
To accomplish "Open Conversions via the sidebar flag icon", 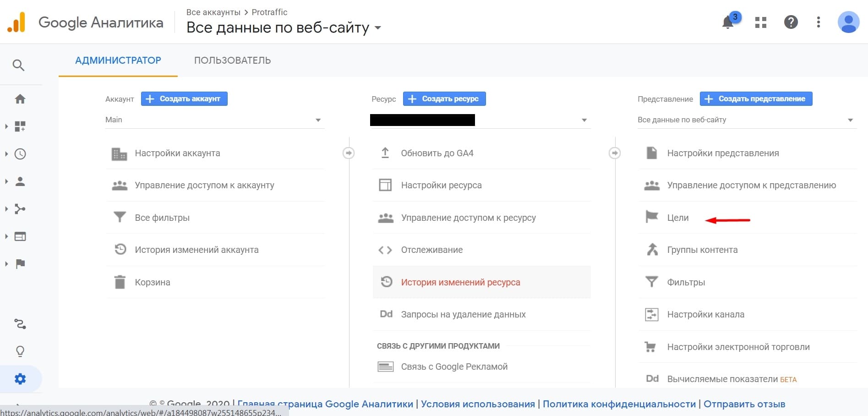I will click(20, 264).
